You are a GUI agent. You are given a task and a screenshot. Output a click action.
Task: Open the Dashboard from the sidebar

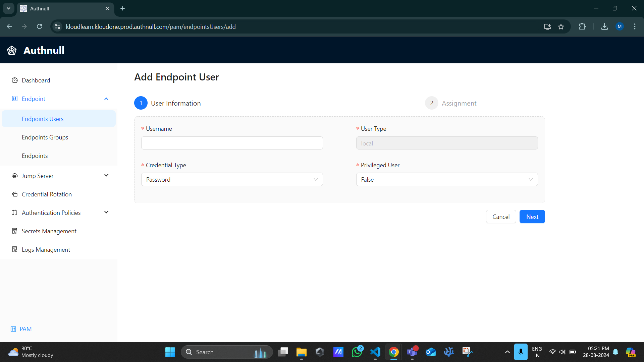pos(36,80)
